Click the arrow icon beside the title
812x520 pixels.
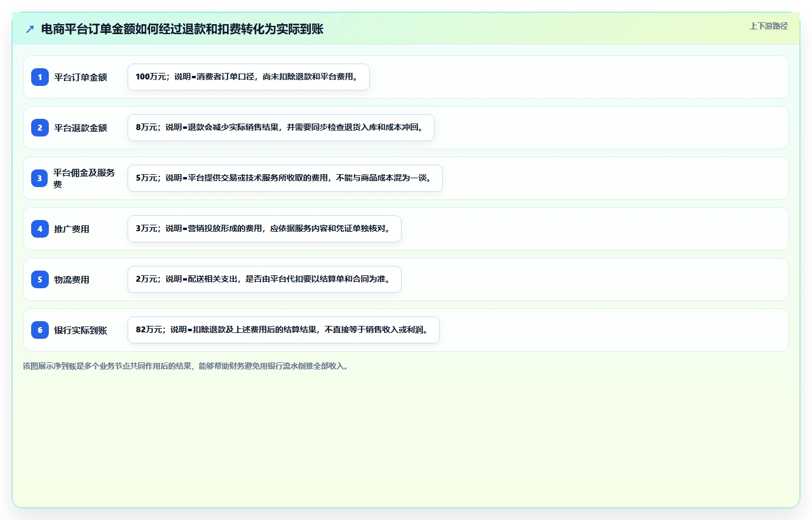point(30,29)
